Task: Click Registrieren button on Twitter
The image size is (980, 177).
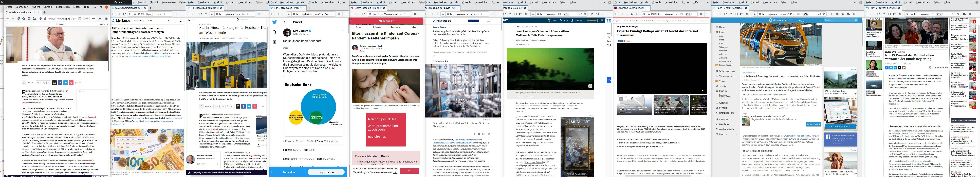Action: 326,172
